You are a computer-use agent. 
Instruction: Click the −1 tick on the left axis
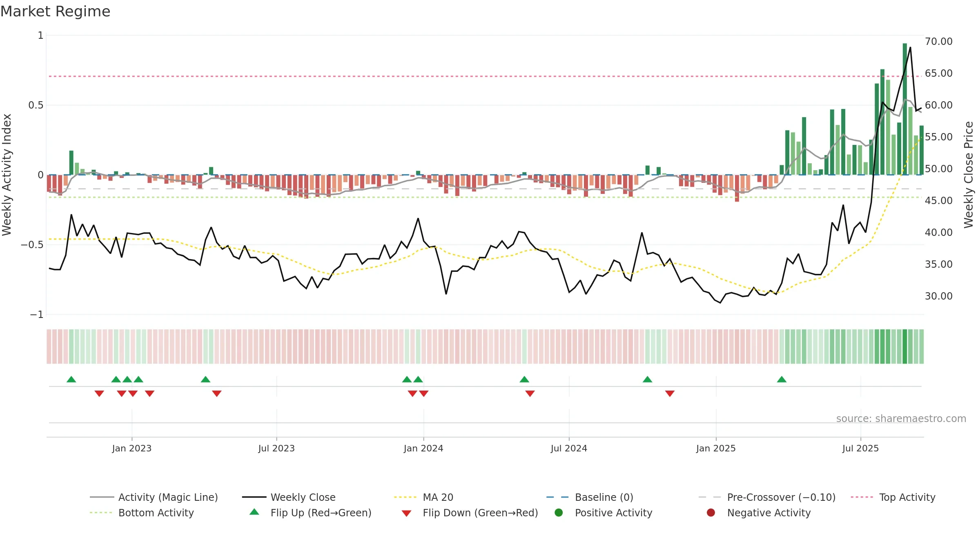37,315
